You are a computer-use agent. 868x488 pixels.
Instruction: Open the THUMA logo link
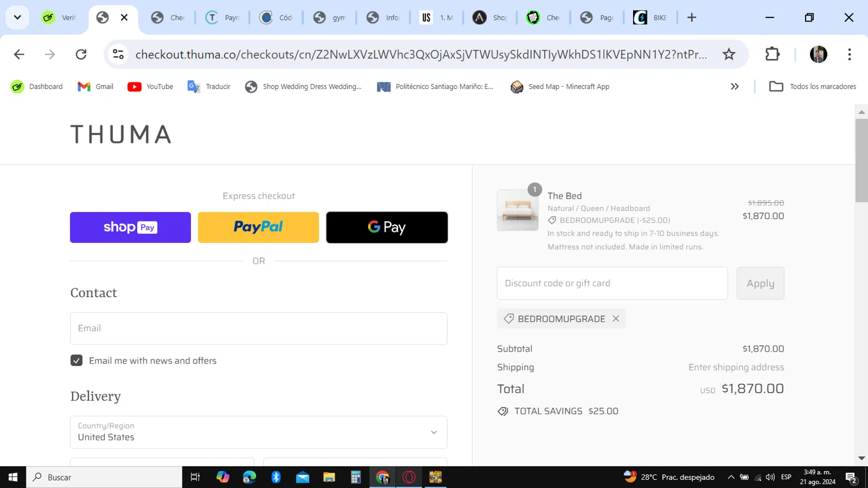pyautogui.click(x=121, y=134)
